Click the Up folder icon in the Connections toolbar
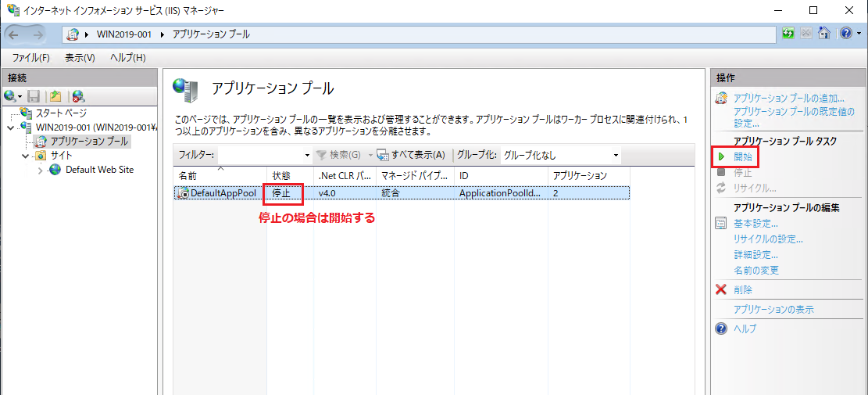Image resolution: width=868 pixels, height=395 pixels. click(55, 96)
